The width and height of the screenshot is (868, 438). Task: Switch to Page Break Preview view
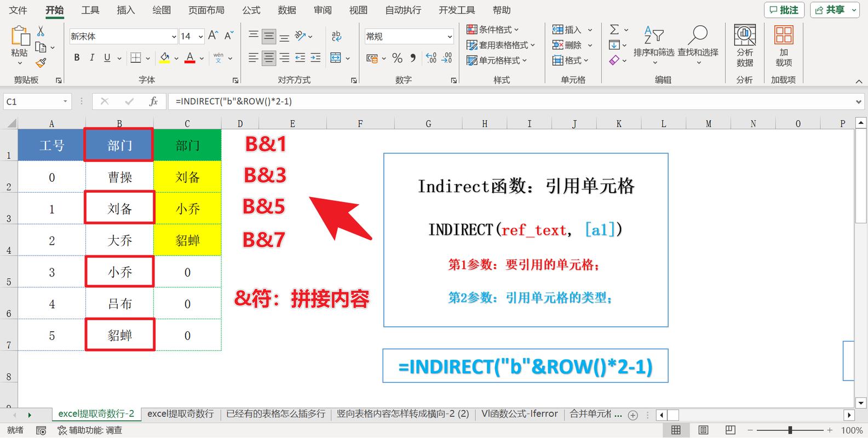click(730, 430)
